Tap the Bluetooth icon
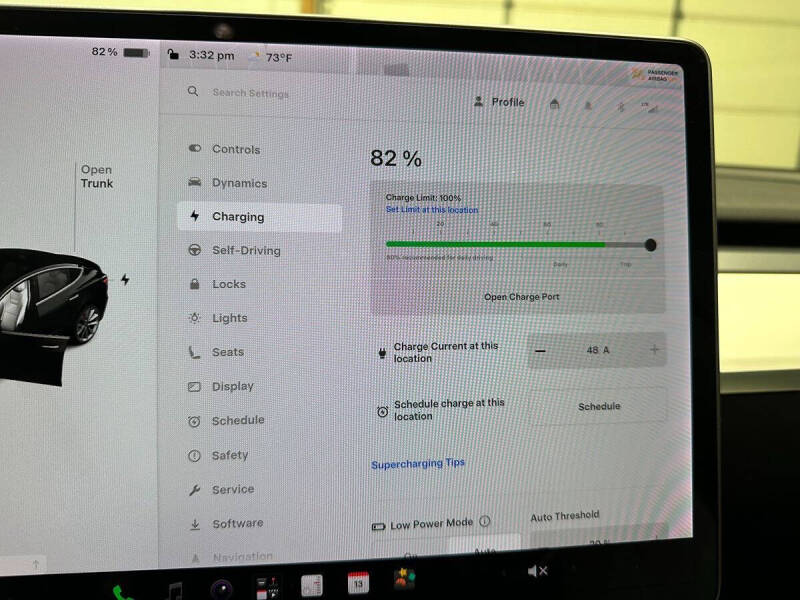The image size is (800, 600). [x=621, y=107]
